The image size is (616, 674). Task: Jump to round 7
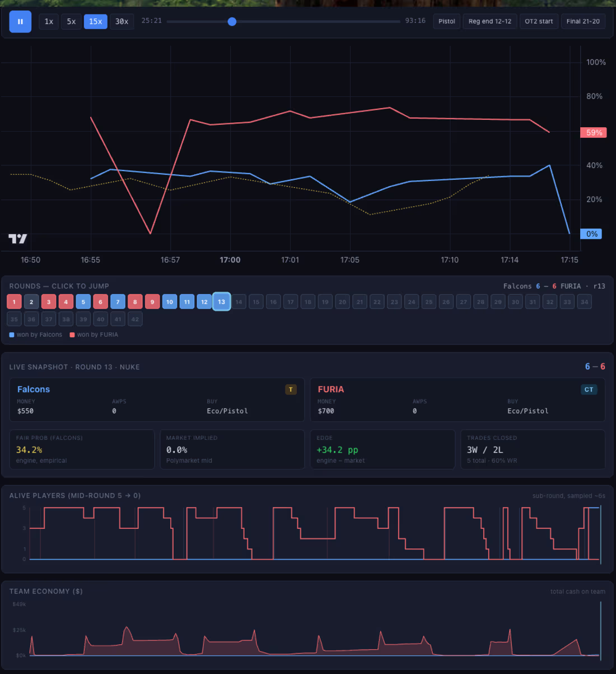[x=118, y=302]
